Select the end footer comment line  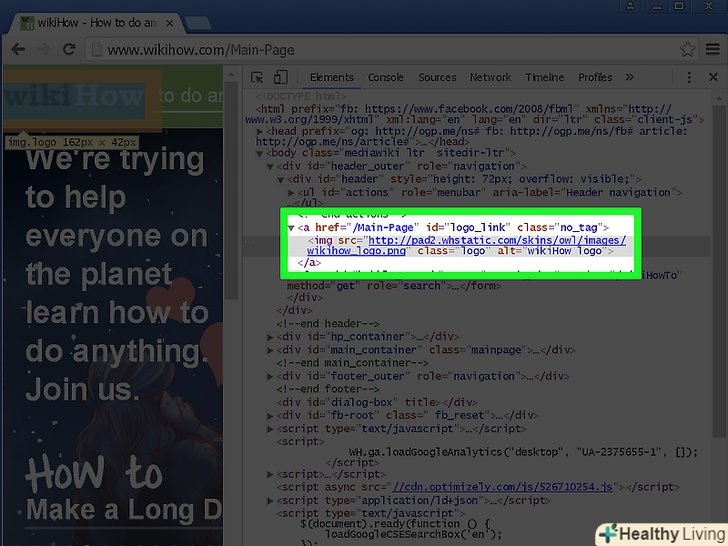click(328, 389)
